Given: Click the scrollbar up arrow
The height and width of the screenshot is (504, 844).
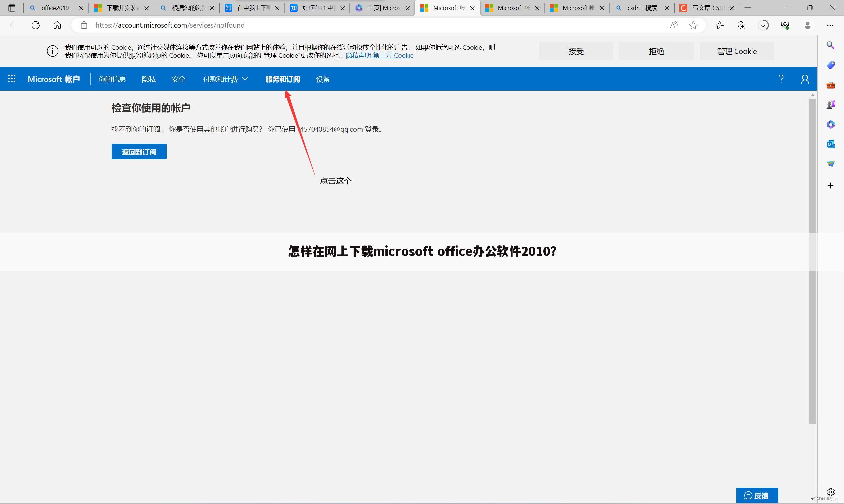Looking at the screenshot, I should click(813, 95).
